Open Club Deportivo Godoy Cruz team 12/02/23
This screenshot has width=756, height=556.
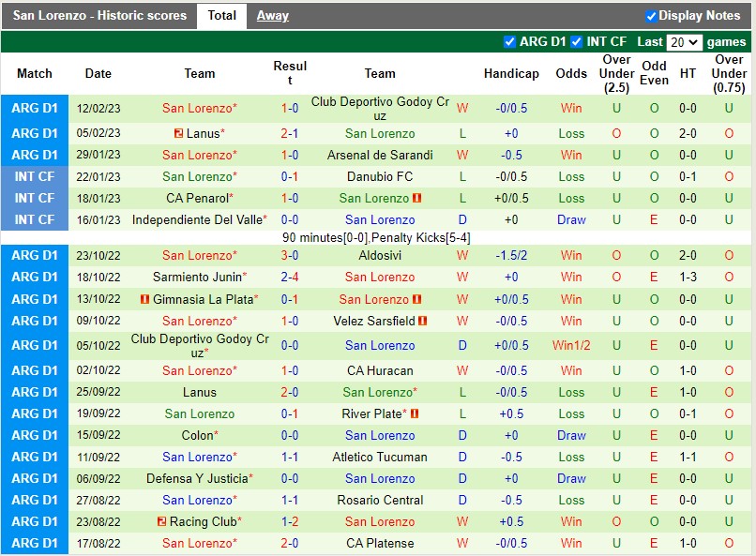click(380, 109)
